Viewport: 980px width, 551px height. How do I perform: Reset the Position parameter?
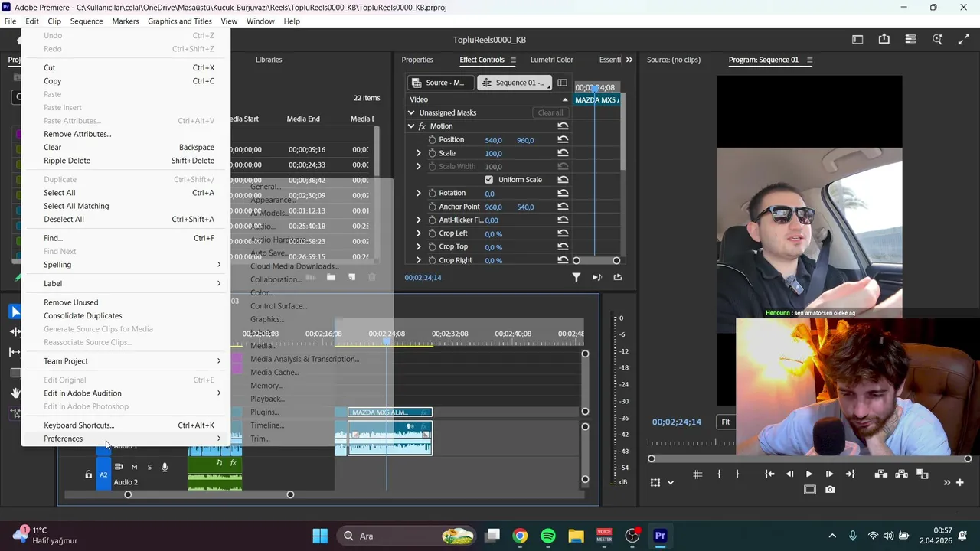click(x=563, y=140)
